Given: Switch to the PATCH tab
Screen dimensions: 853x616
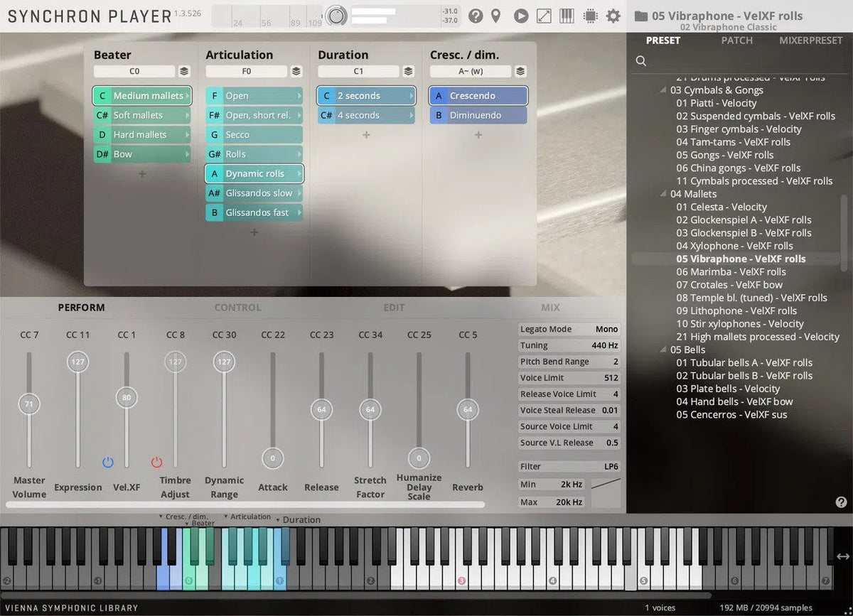Looking at the screenshot, I should (x=736, y=40).
